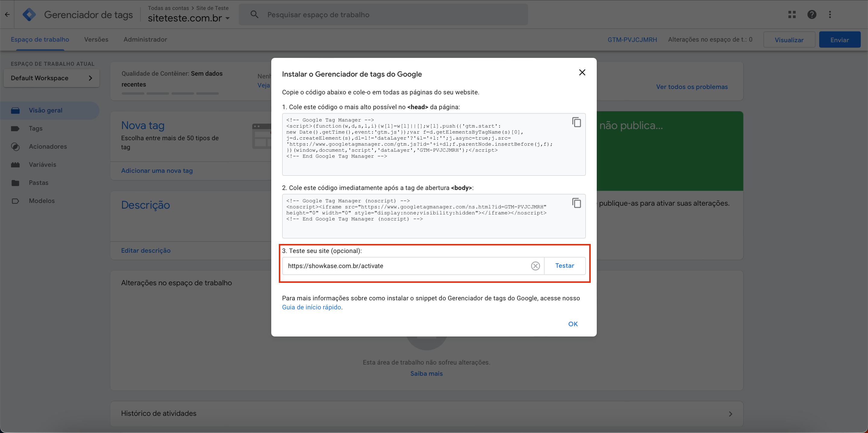Copy the body noscript code snippet
The width and height of the screenshot is (868, 433).
pyautogui.click(x=576, y=203)
